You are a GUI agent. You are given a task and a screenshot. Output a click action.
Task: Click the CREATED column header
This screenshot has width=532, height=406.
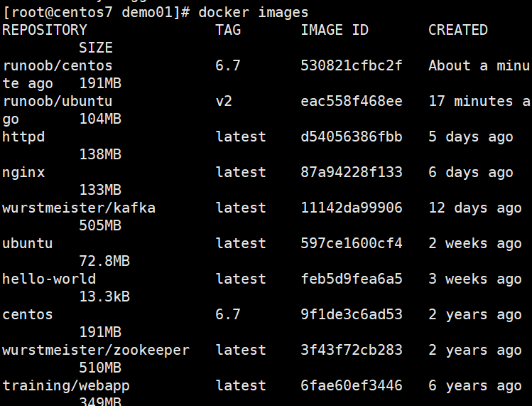(x=458, y=30)
